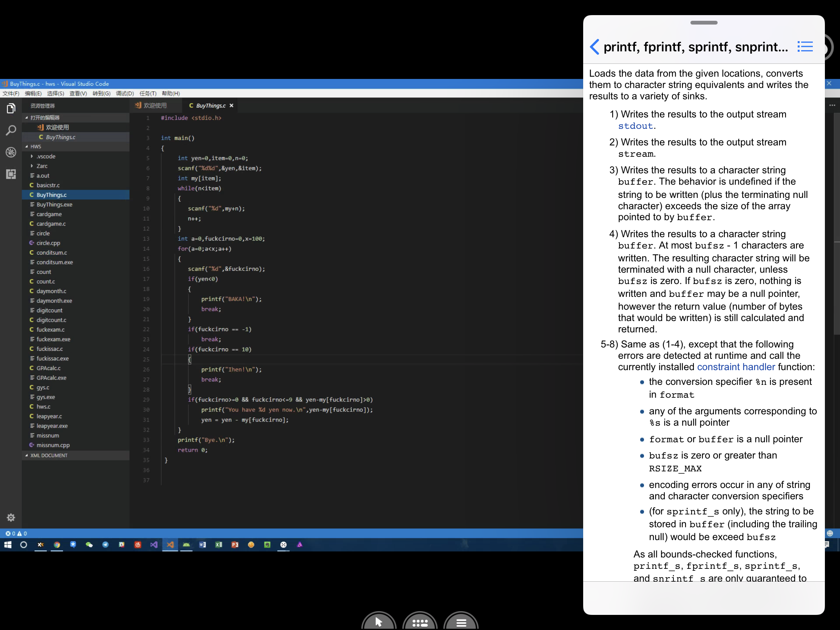Open Visual Studio Code taskbar icon
840x630 pixels.
pyautogui.click(x=170, y=545)
